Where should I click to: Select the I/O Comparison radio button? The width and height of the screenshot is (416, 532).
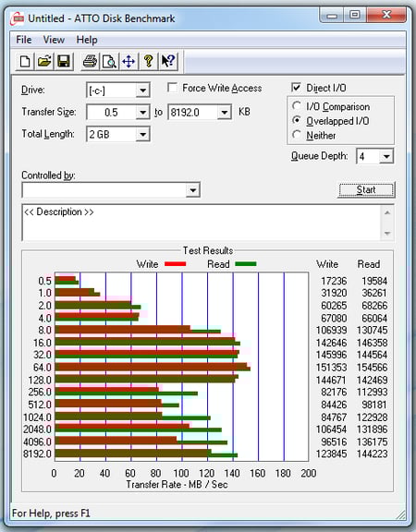point(297,106)
